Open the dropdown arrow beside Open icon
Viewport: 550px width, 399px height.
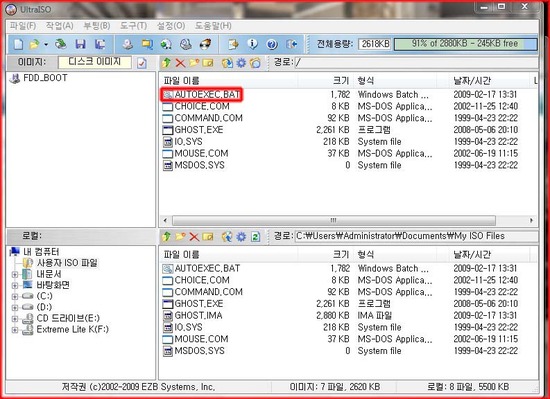[46, 45]
